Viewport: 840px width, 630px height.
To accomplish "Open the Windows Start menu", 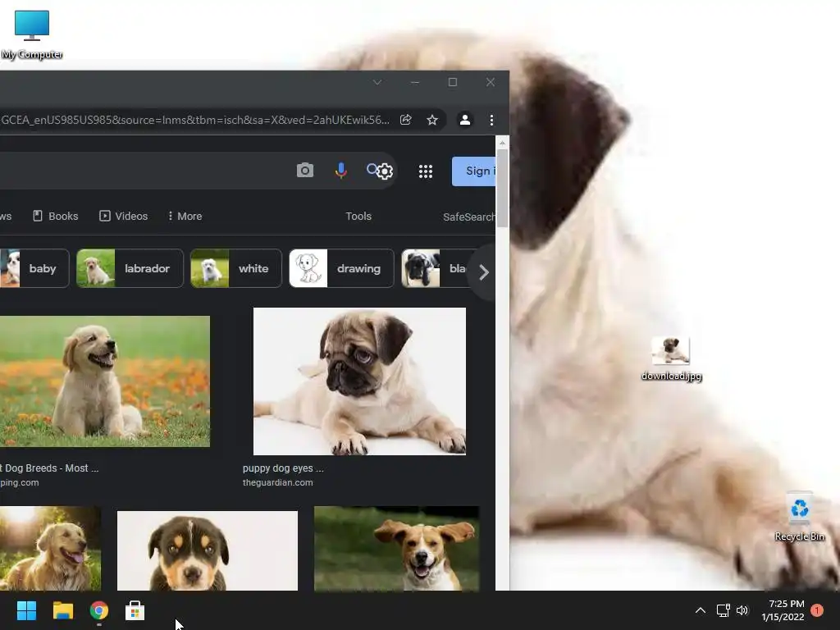I will [26, 610].
